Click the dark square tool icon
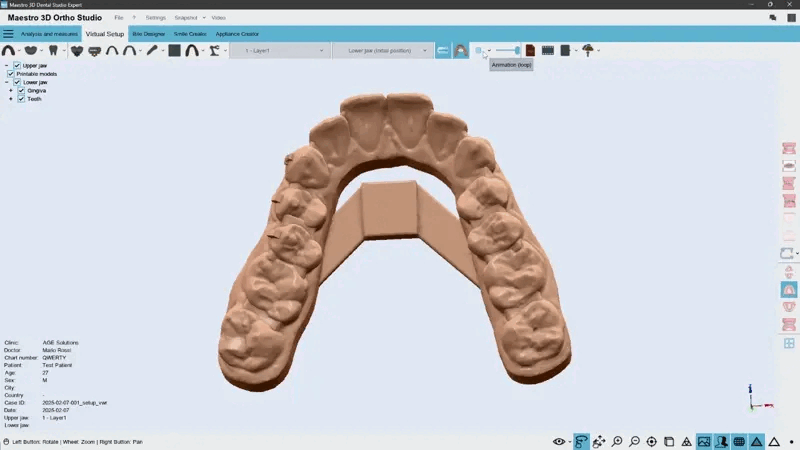The image size is (800, 450). click(x=174, y=51)
